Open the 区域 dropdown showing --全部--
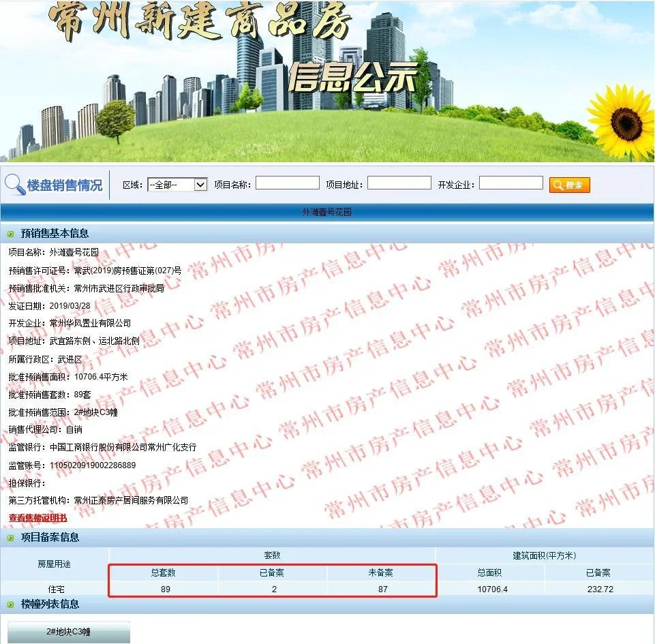 (x=177, y=185)
